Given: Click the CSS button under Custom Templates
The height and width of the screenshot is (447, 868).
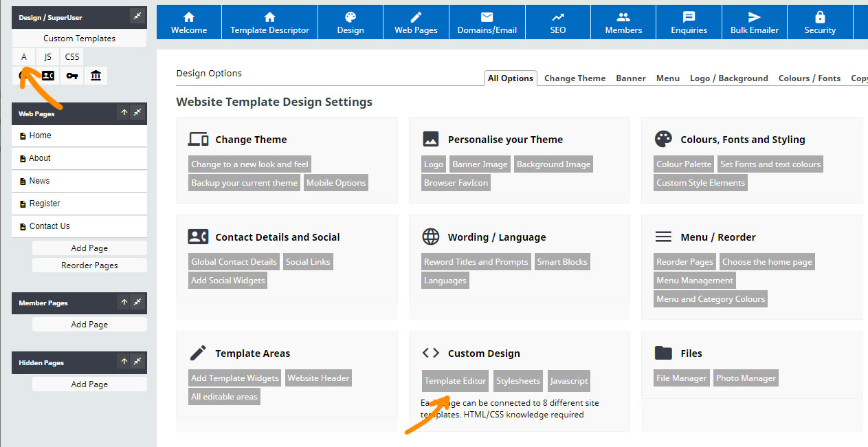Looking at the screenshot, I should (x=72, y=57).
